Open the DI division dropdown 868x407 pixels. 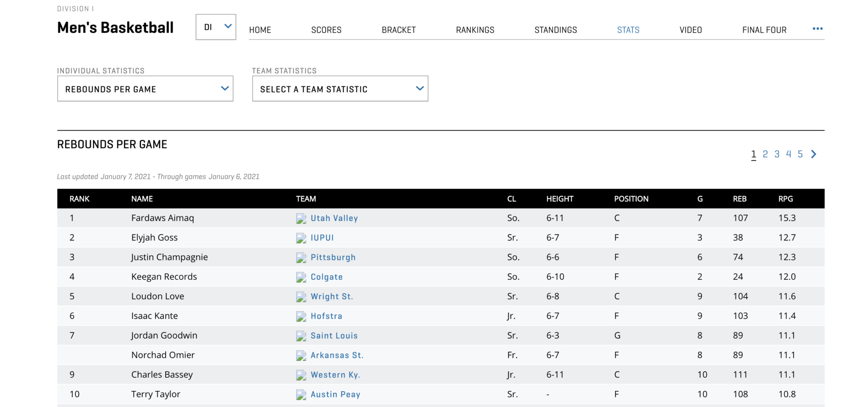(215, 27)
